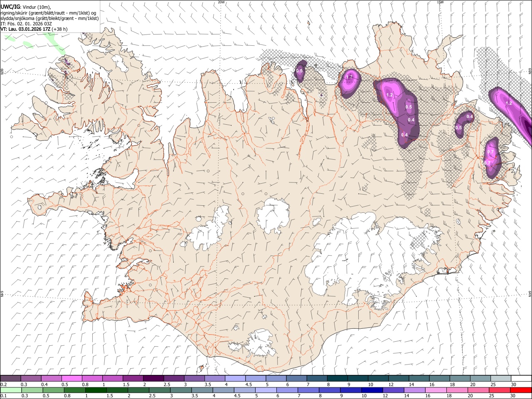
Task: Pick the bottom-row dark green swatch starting at 1
Action: [96, 390]
